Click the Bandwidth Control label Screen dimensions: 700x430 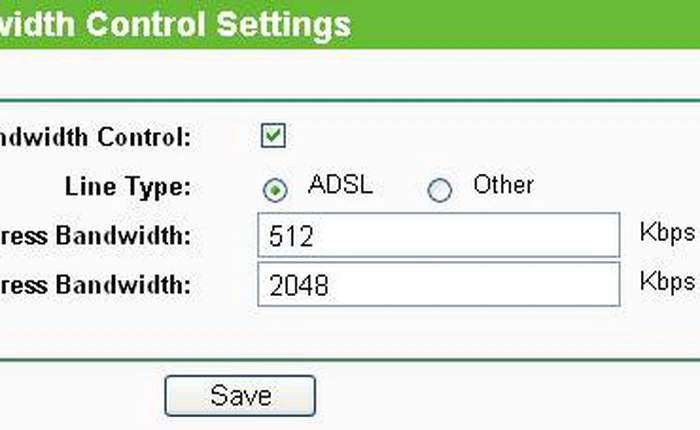[95, 136]
